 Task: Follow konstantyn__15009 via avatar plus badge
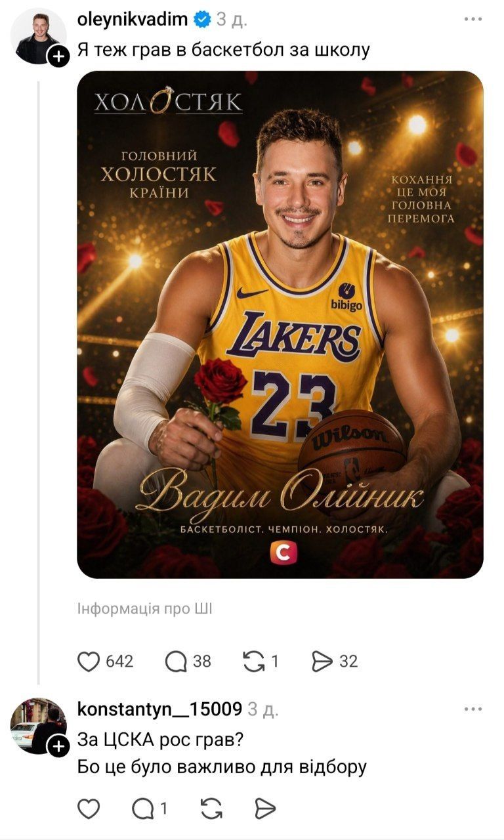tap(58, 747)
